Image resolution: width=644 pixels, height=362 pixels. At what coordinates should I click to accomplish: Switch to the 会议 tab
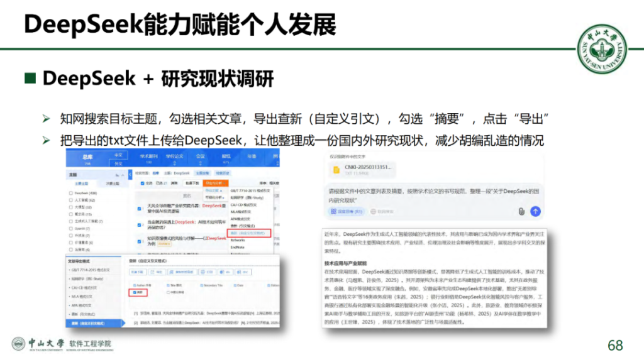tap(200, 158)
